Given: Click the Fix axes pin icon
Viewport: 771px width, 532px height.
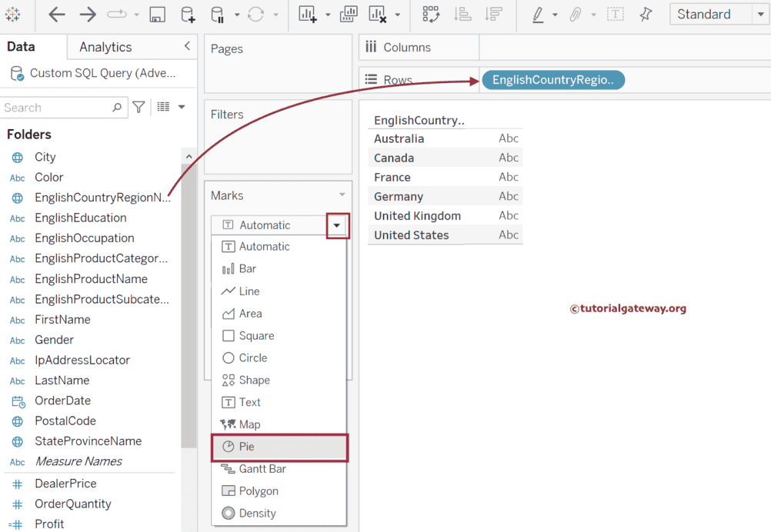Looking at the screenshot, I should [646, 15].
